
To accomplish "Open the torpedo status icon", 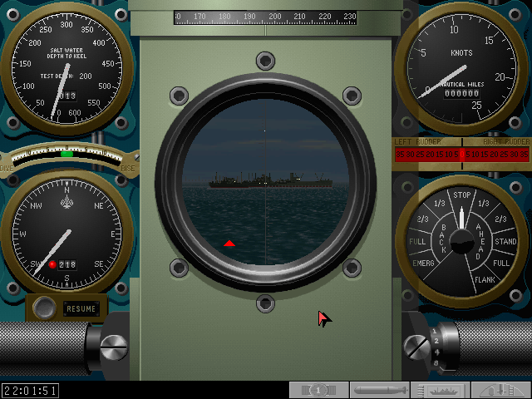I will pyautogui.click(x=380, y=390).
